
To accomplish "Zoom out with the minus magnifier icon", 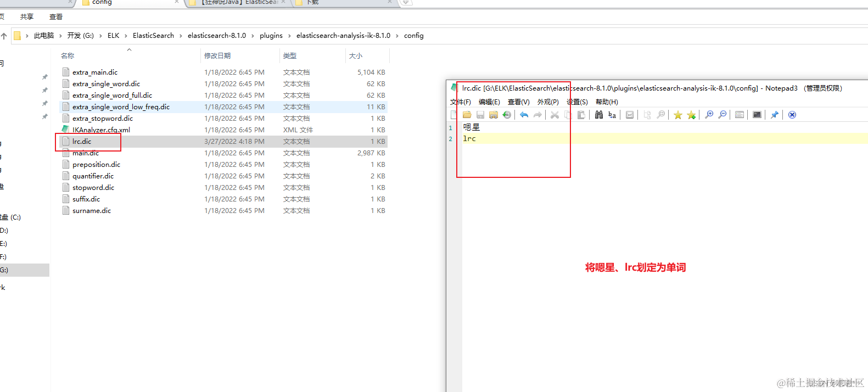I will (x=723, y=115).
